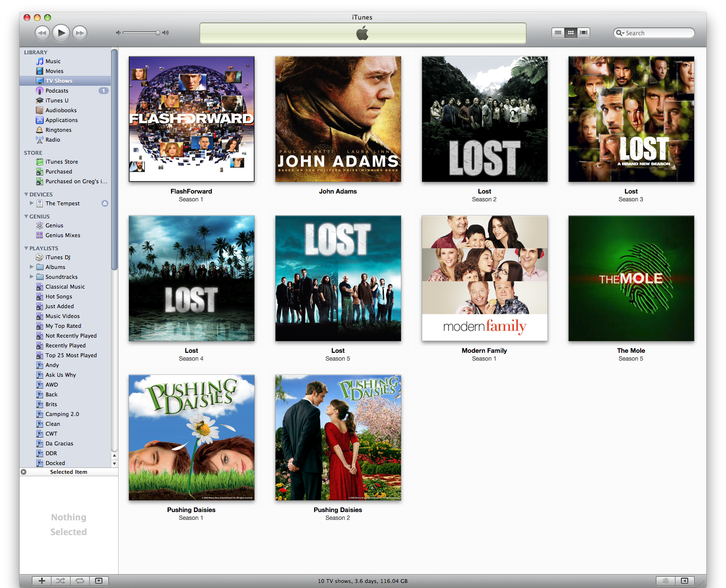Viewport: 726px width, 588px height.
Task: Open Genius Mixes
Action: coord(65,235)
